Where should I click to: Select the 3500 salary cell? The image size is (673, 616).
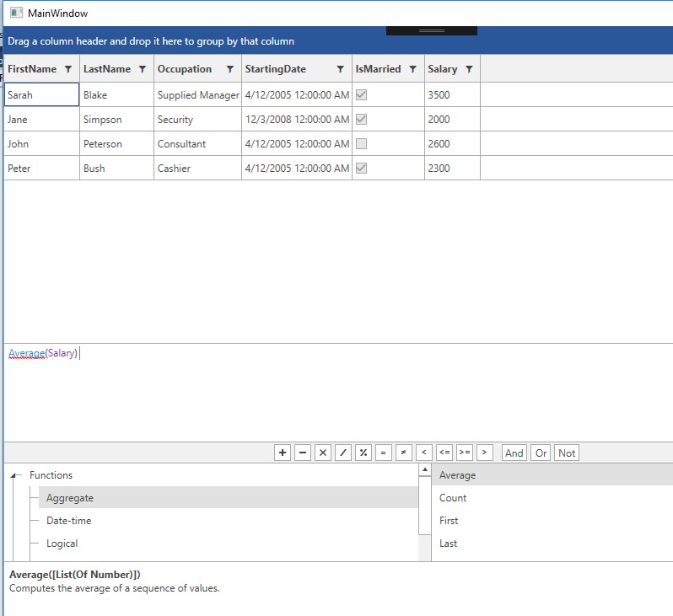pyautogui.click(x=452, y=95)
